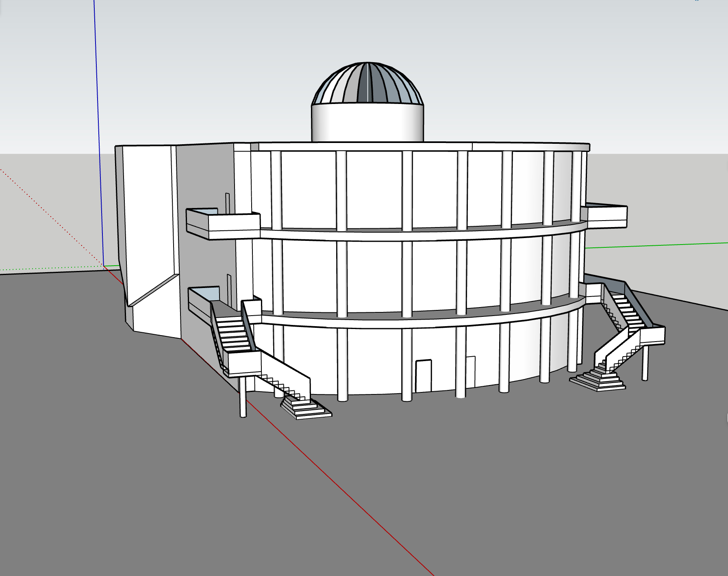Select the right ground-floor door of the rotunda

470,372
